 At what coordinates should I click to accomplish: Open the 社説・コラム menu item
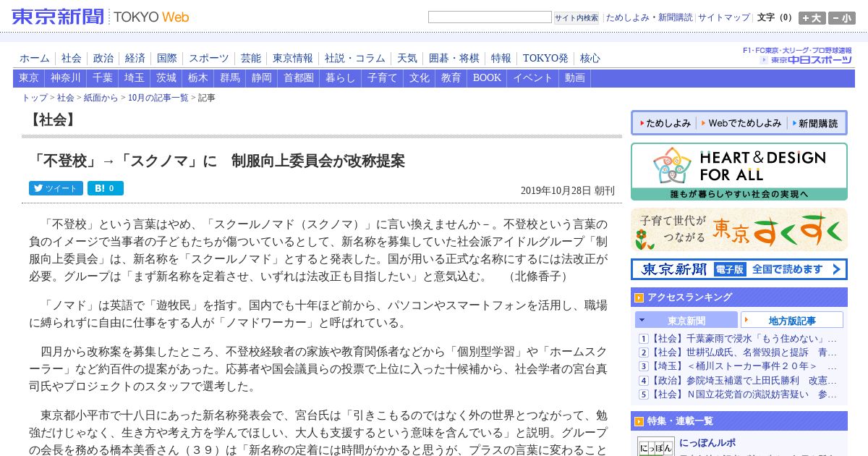click(x=355, y=59)
